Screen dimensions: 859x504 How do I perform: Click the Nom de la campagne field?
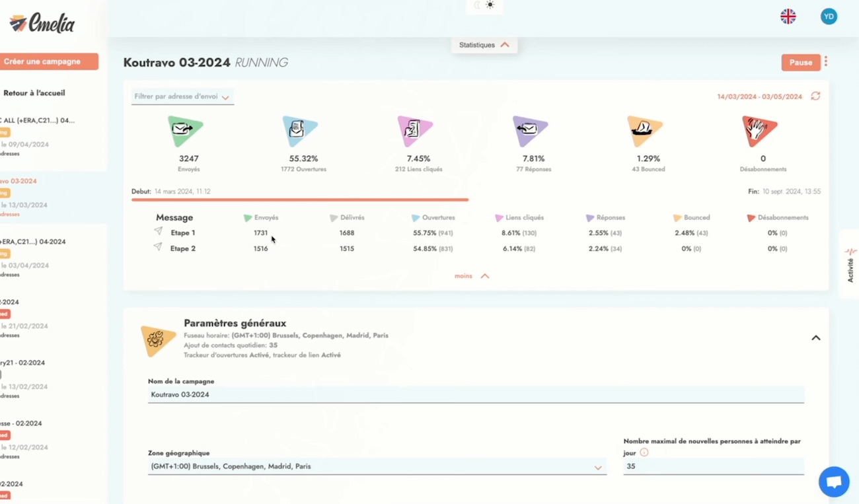pyautogui.click(x=476, y=395)
